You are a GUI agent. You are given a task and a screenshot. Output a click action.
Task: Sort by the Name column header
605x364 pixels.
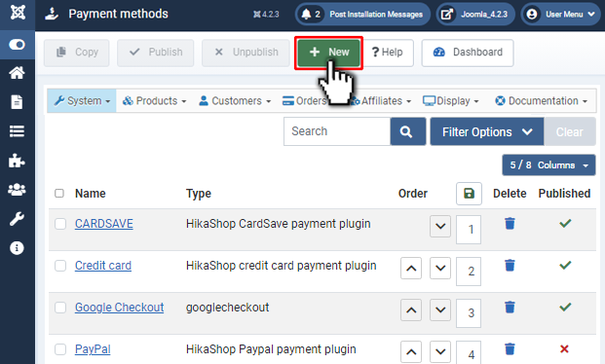[x=91, y=193]
